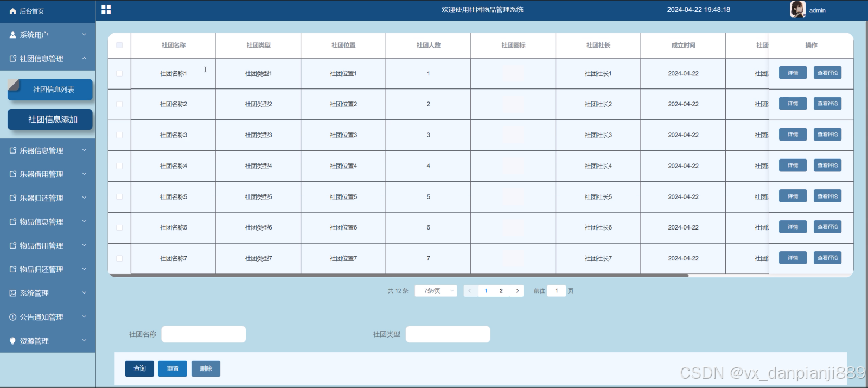Screen dimensions: 868x388
Task: Click the user icon beside 系统用户
Action: 13,35
